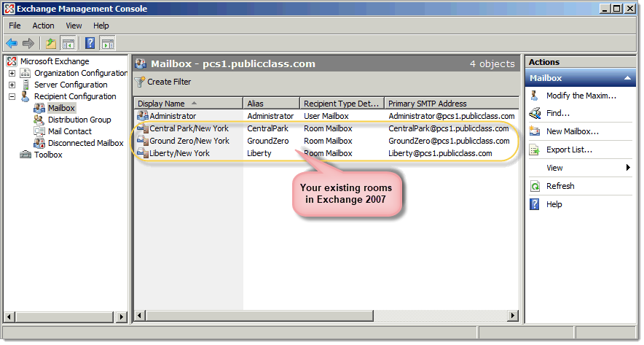Select the Distribution Group node
Screen dimensions: 644x345
(79, 120)
